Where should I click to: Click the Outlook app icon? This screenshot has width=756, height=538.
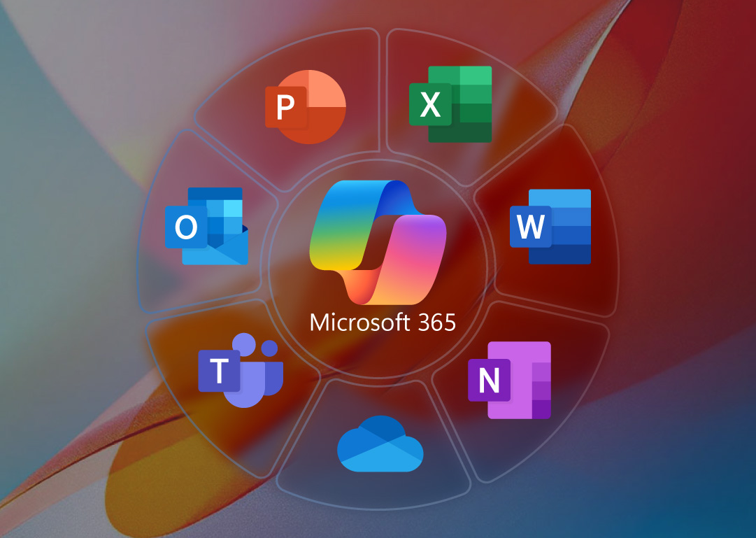206,226
